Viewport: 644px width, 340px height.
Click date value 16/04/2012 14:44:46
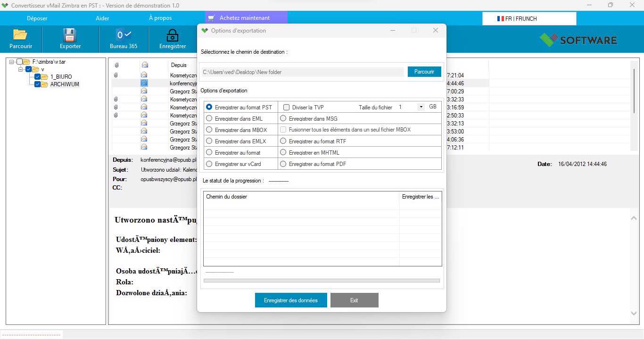[x=582, y=164]
